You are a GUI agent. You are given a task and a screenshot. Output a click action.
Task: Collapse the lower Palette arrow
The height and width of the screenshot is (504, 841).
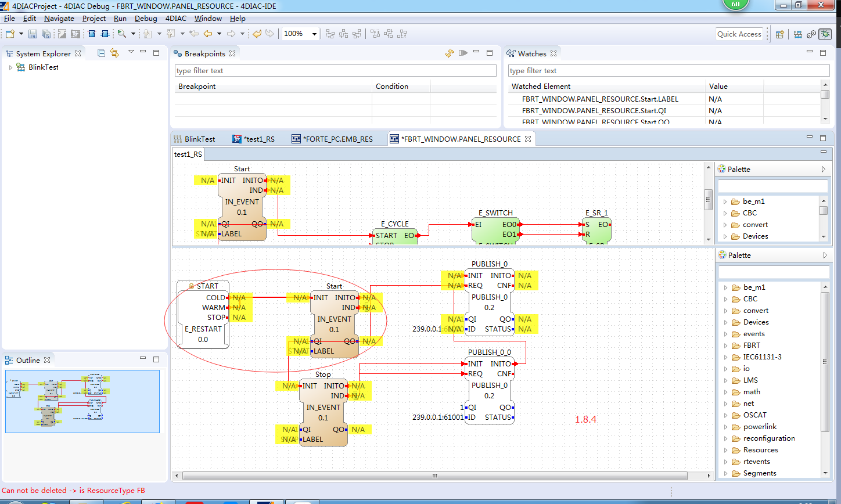[824, 255]
